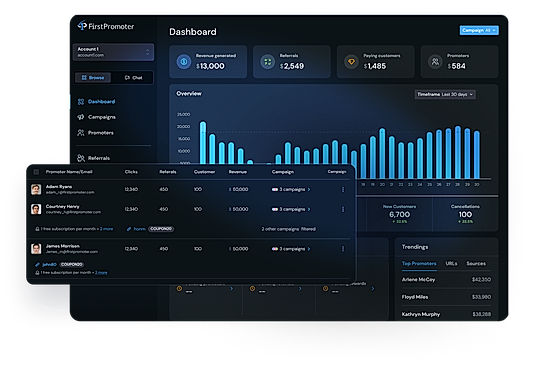
Task: Click the Promoters card people icon
Action: (x=435, y=62)
